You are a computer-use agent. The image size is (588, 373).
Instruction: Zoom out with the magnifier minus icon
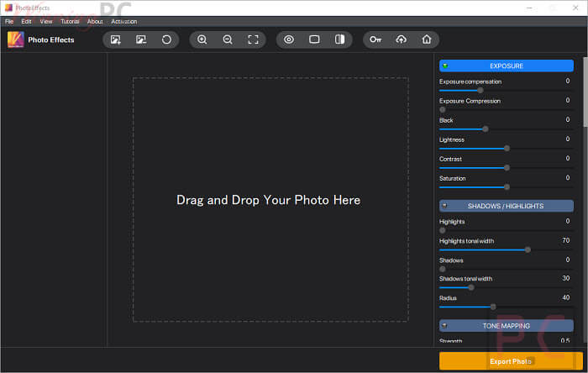[x=228, y=39]
